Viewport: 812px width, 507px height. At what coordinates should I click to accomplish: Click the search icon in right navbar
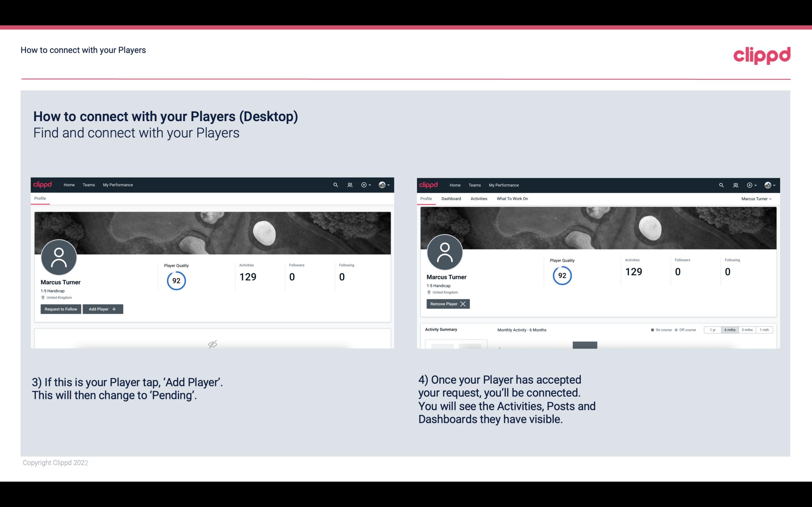coord(721,185)
